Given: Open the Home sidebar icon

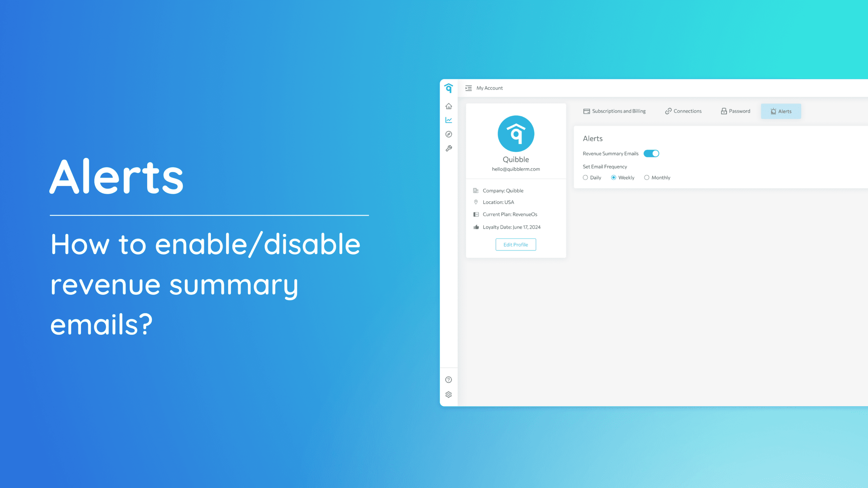Looking at the screenshot, I should point(449,106).
